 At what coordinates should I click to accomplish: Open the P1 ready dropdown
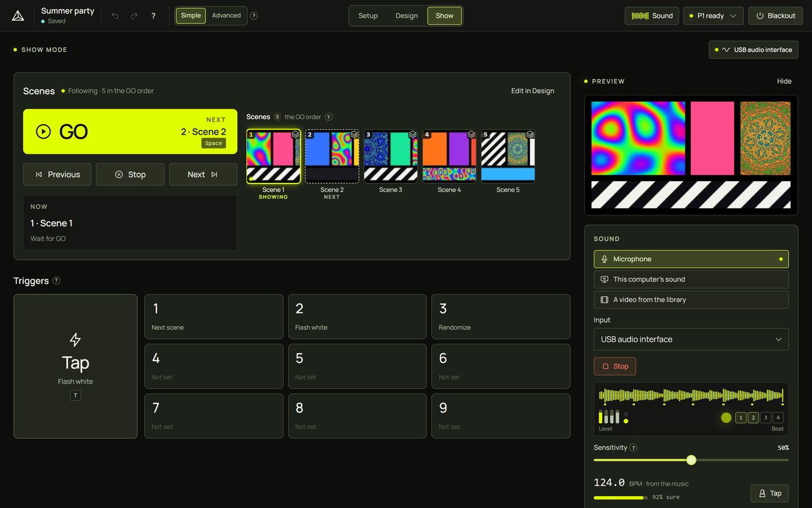click(x=713, y=16)
